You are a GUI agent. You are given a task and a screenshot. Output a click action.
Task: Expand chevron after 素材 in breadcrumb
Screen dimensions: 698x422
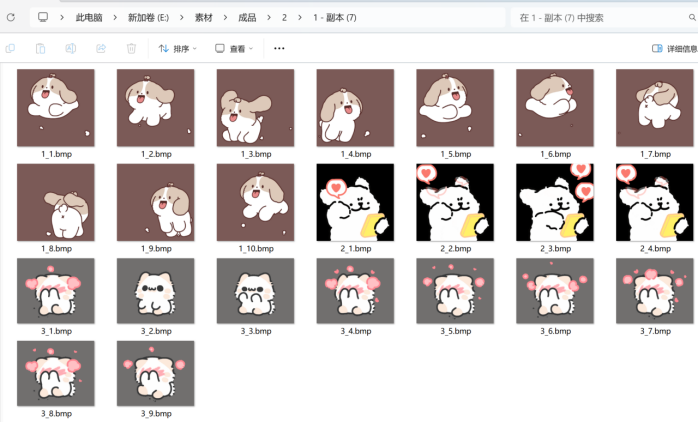[x=225, y=17]
